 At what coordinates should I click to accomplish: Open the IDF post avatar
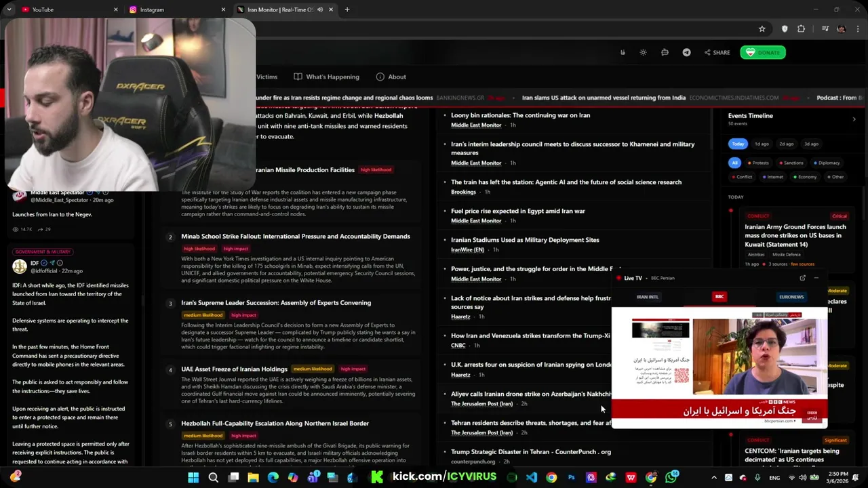click(x=20, y=266)
